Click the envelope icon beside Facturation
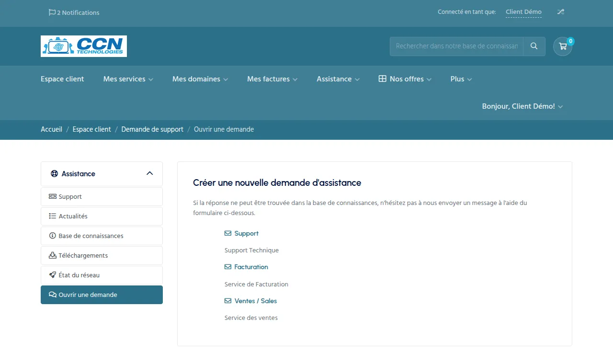This screenshot has height=364, width=613. (228, 267)
